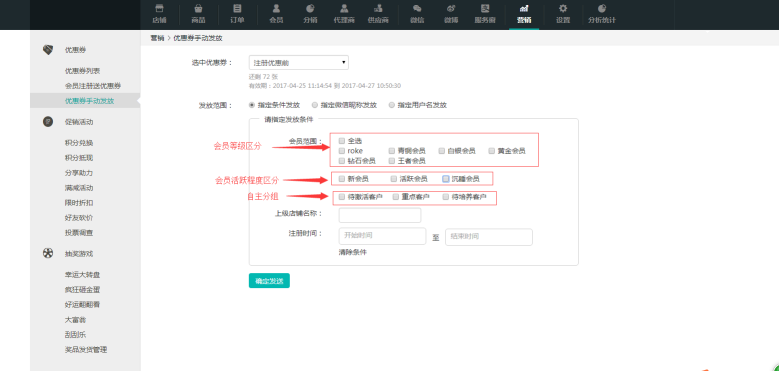Check the 黄金会员 checkbox

[x=492, y=150]
